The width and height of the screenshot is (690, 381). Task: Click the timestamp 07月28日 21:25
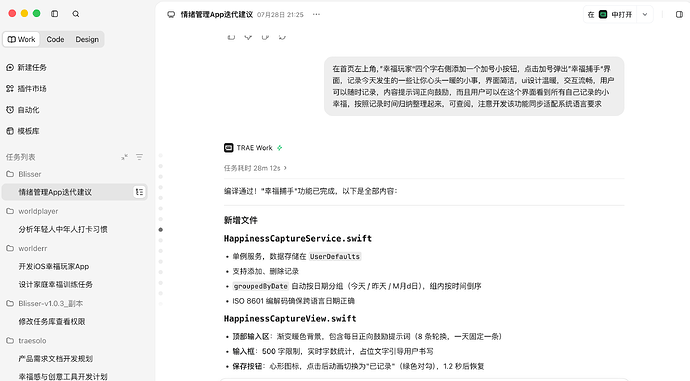280,15
